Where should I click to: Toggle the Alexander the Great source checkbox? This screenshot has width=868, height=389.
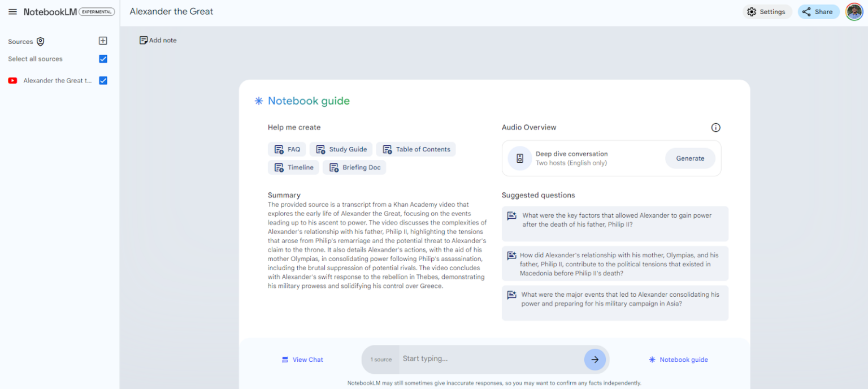coord(103,81)
